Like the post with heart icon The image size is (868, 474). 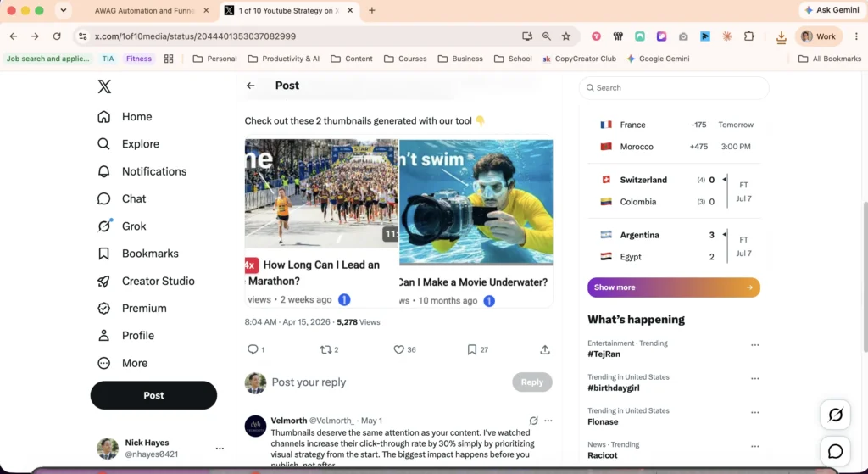pos(398,349)
